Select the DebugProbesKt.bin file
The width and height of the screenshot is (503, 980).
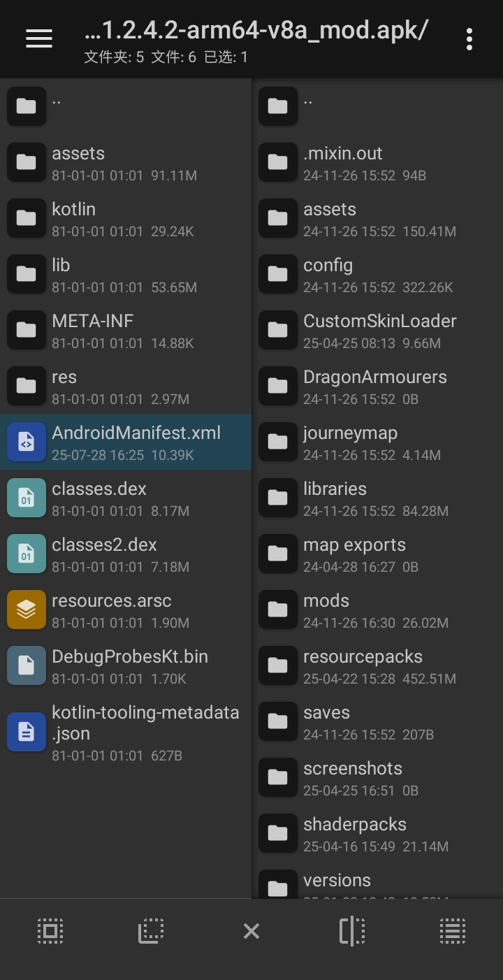pyautogui.click(x=126, y=665)
